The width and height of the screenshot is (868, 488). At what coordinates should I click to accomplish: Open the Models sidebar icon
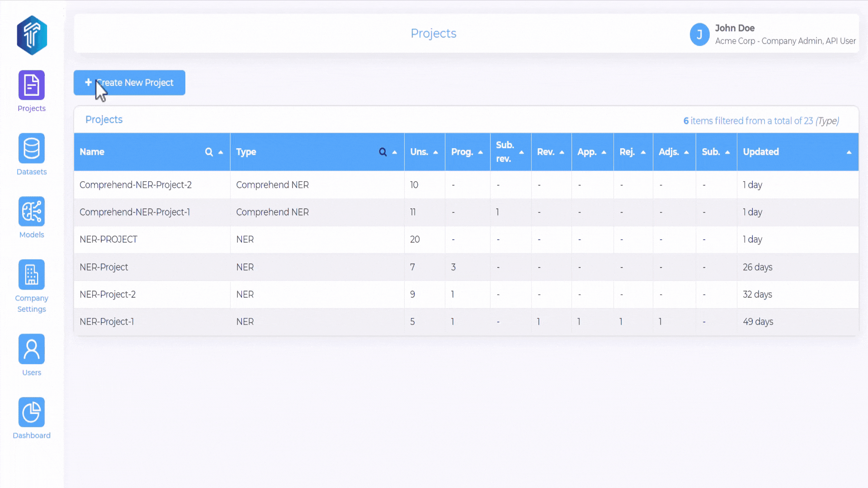click(x=32, y=211)
